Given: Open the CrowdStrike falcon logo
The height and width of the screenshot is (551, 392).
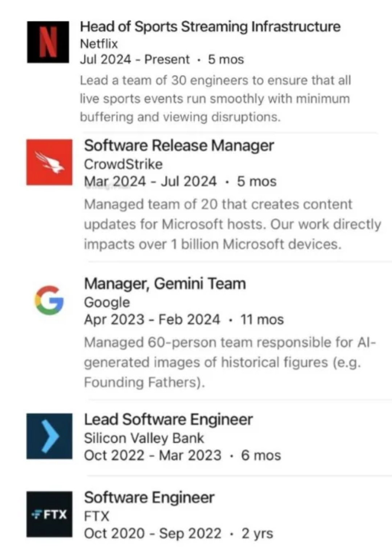Looking at the screenshot, I should [49, 162].
